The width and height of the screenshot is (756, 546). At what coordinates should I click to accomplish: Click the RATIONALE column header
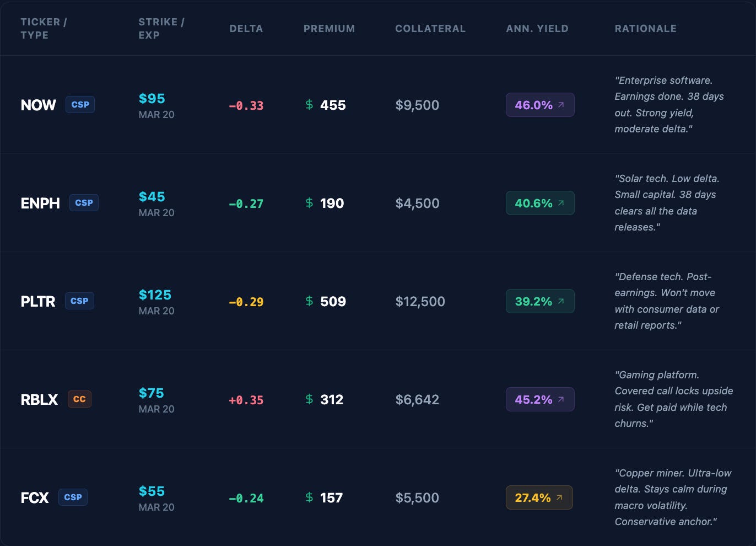point(646,29)
